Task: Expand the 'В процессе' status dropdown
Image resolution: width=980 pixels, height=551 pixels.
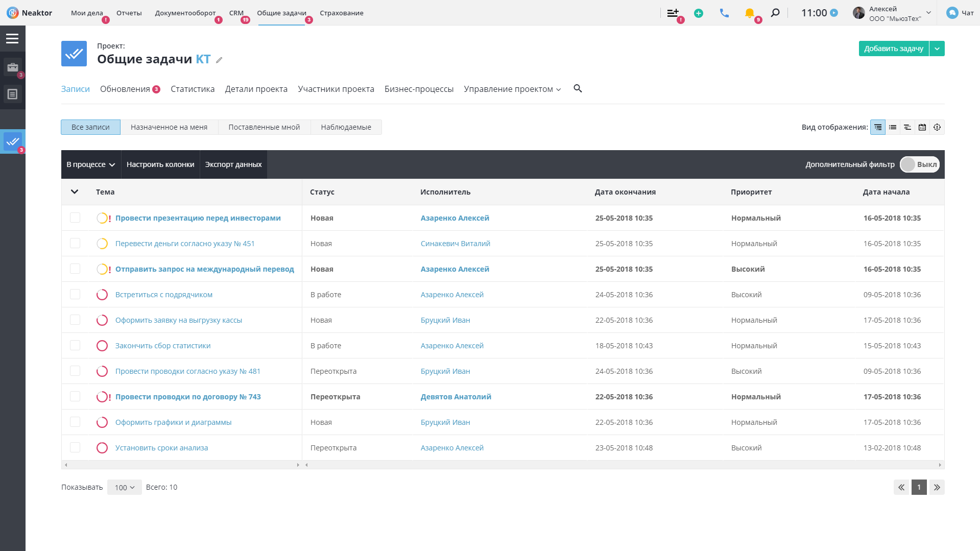Action: 91,164
